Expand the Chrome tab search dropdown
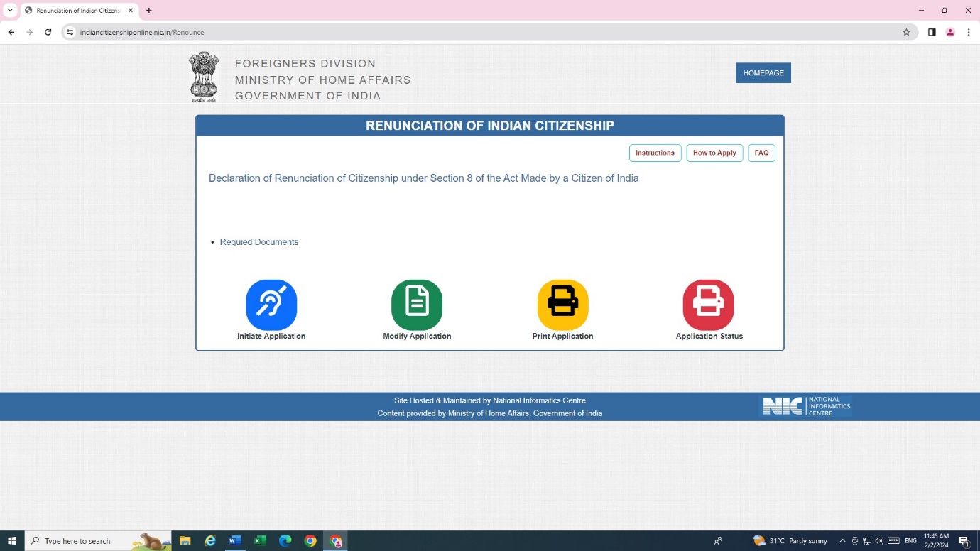Viewport: 980px width, 551px height. 10,11
